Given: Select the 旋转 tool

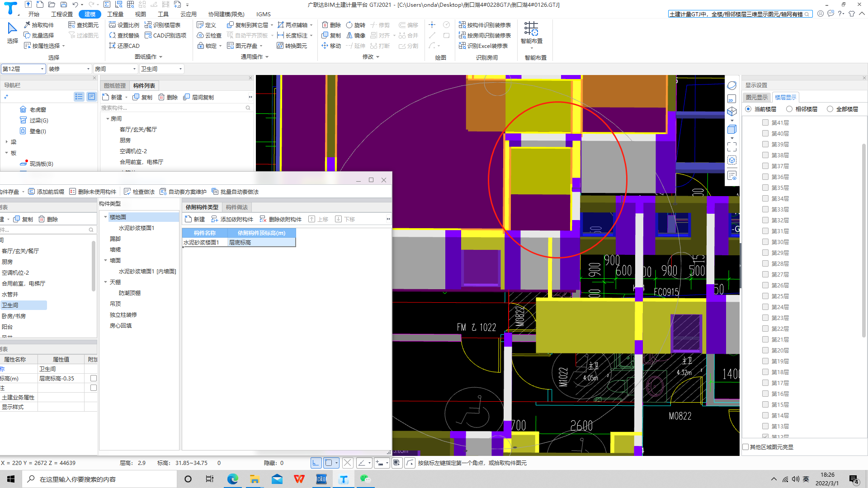Looking at the screenshot, I should click(355, 25).
